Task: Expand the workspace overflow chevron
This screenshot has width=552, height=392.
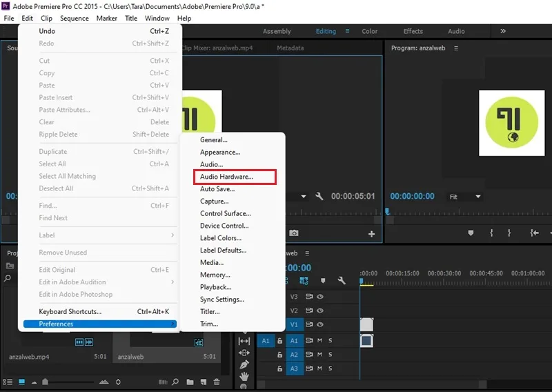Action: tap(503, 31)
